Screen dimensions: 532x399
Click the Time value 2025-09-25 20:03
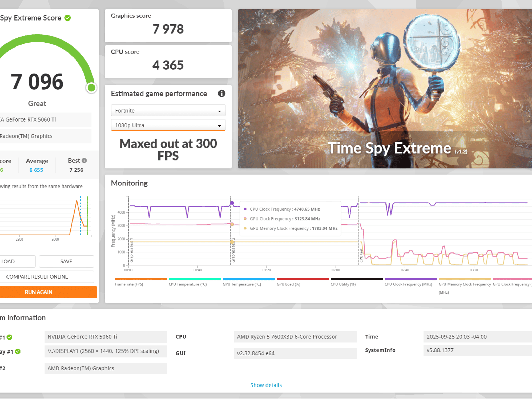(477, 337)
